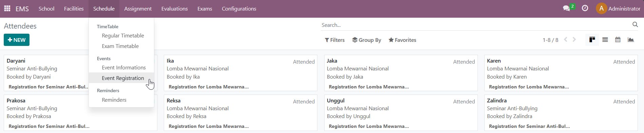Expand the Favorites dropdown

pyautogui.click(x=403, y=40)
